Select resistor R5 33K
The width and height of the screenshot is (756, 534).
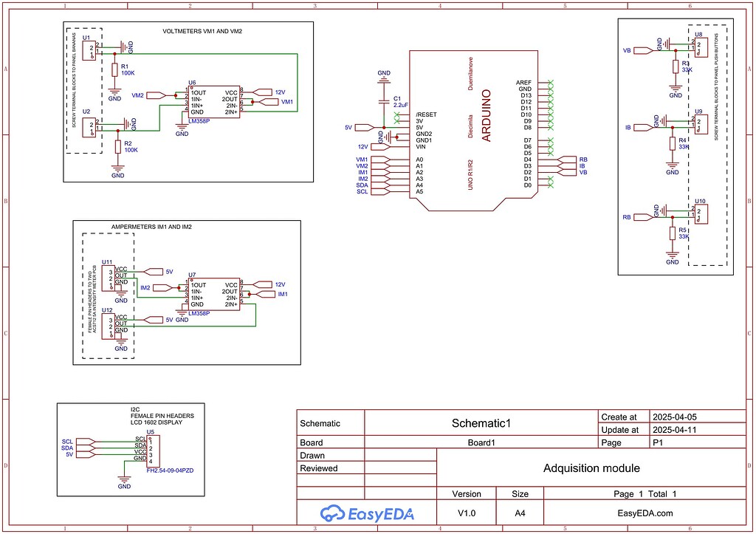[673, 233]
